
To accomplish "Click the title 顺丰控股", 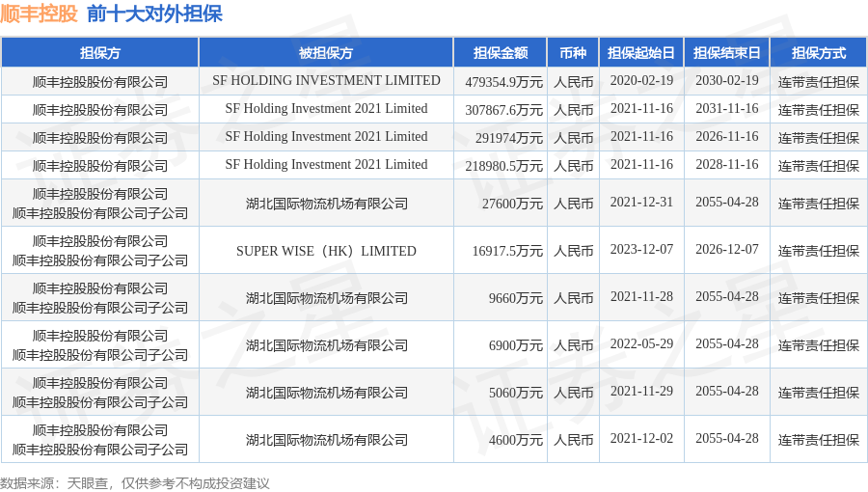I will click(x=39, y=14).
